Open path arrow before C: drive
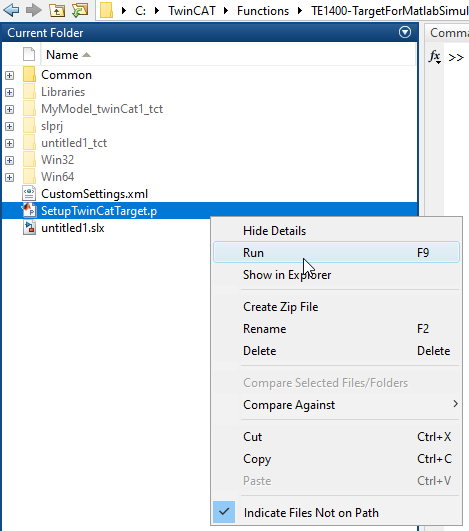Screen dimensions: 469x531 pyautogui.click(x=124, y=11)
